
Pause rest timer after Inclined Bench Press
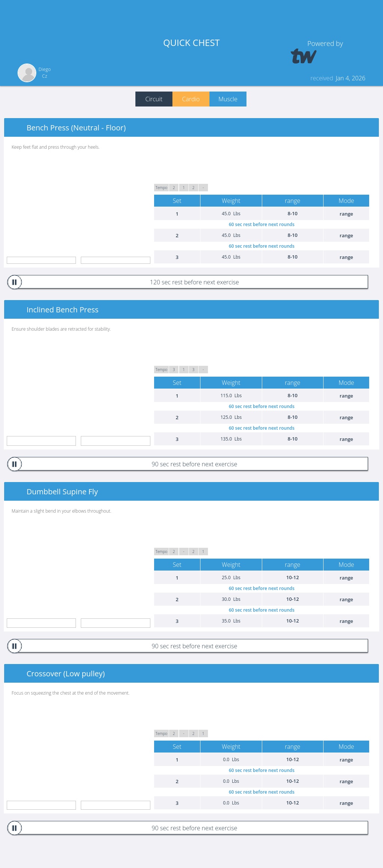15,464
